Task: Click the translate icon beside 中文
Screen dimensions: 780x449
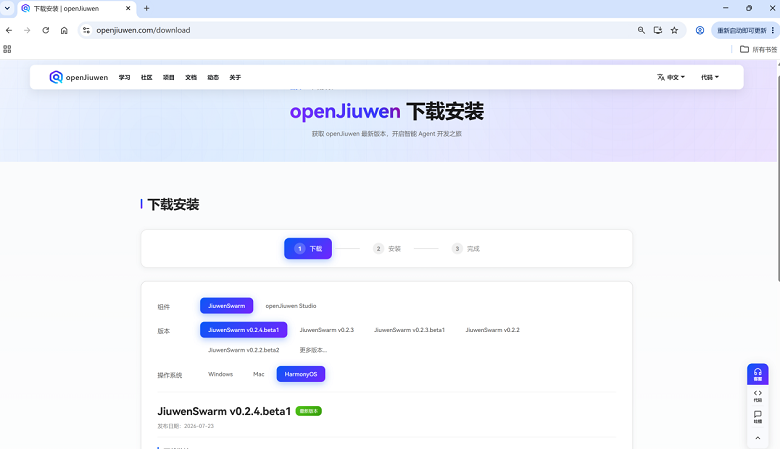Action: (661, 77)
